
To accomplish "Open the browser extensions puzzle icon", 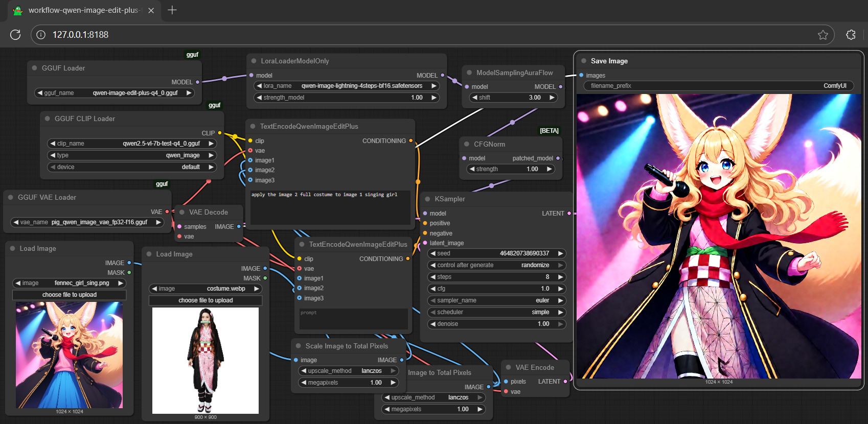I will coord(851,35).
